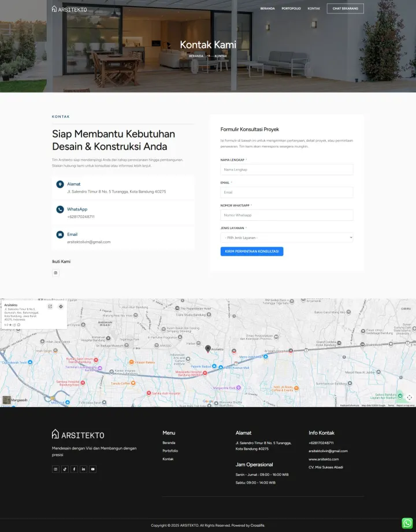416x532 pixels.
Task: Click Senin - Jumat operating hours text
Action: coord(262,475)
